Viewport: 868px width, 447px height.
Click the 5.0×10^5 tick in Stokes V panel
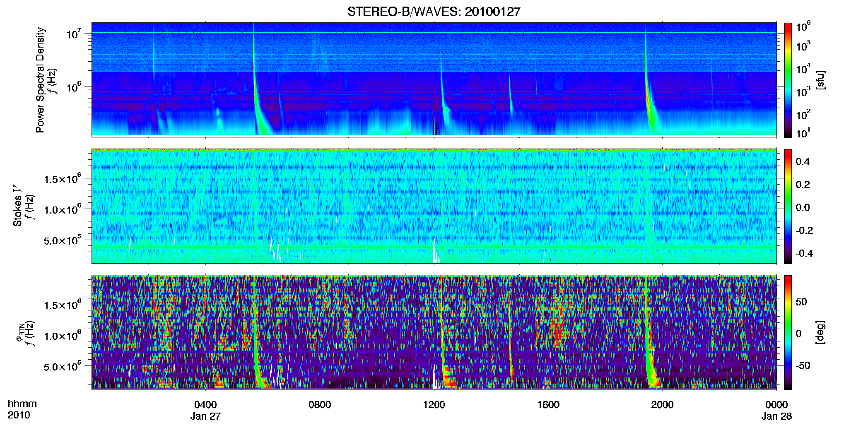(63, 240)
